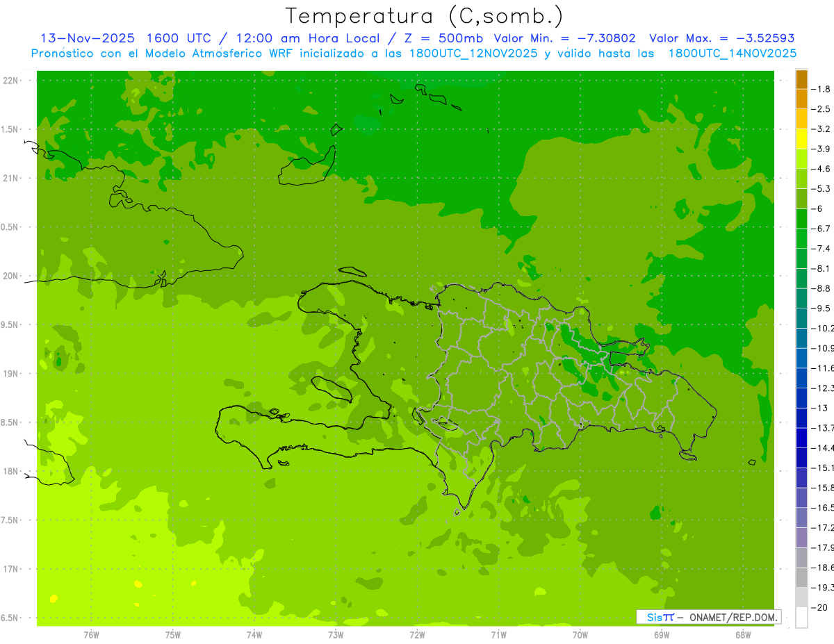Click the "-8.1" legend value
This screenshot has width=834, height=644.
pyautogui.click(x=821, y=268)
